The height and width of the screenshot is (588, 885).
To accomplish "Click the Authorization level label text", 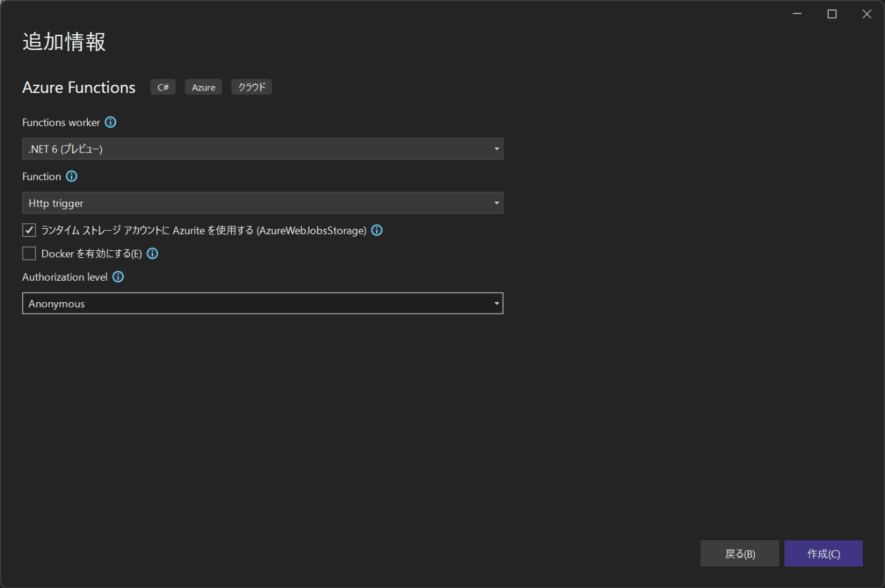I will [x=65, y=277].
